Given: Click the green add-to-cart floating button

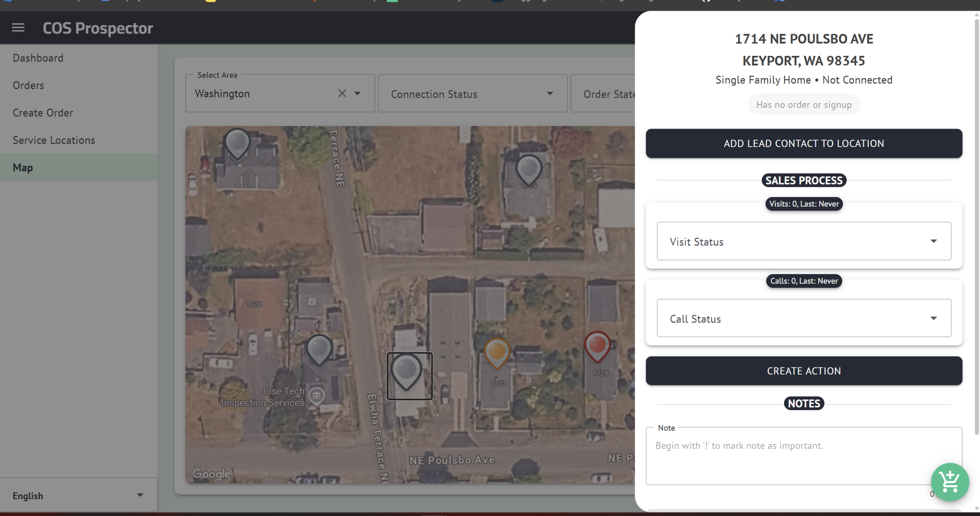Looking at the screenshot, I should point(950,482).
